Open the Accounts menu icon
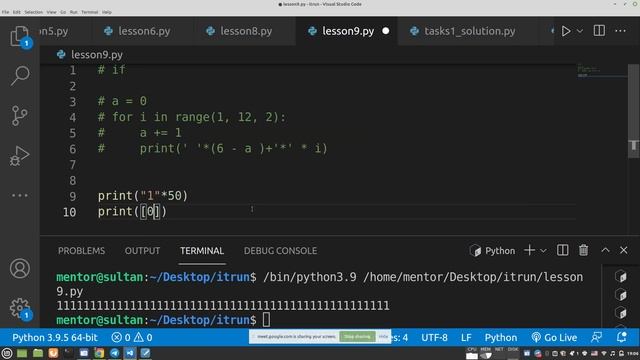 20,268
